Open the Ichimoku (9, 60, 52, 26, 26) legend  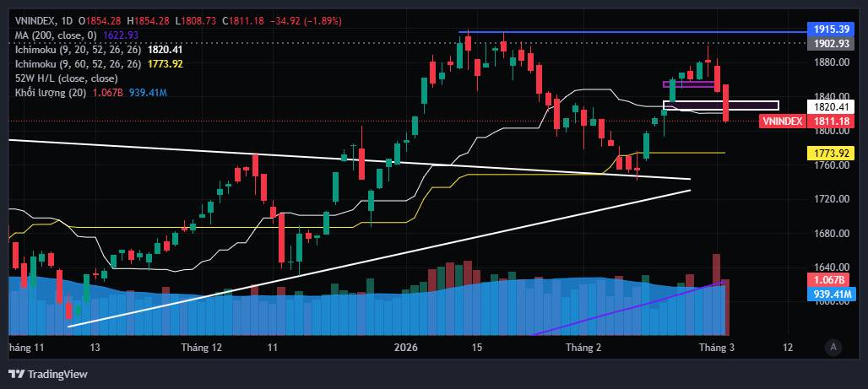(x=78, y=63)
